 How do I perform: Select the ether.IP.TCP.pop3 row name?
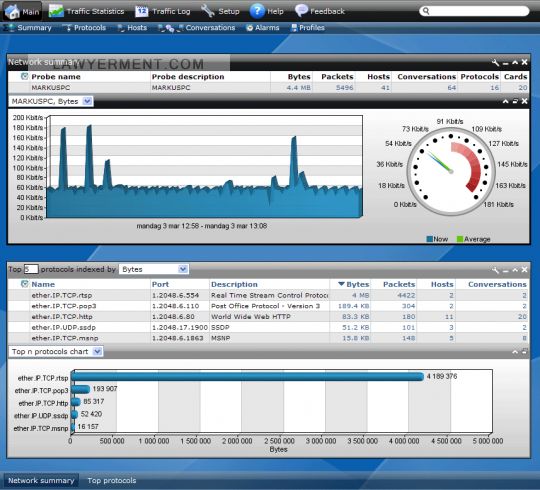tap(64, 306)
